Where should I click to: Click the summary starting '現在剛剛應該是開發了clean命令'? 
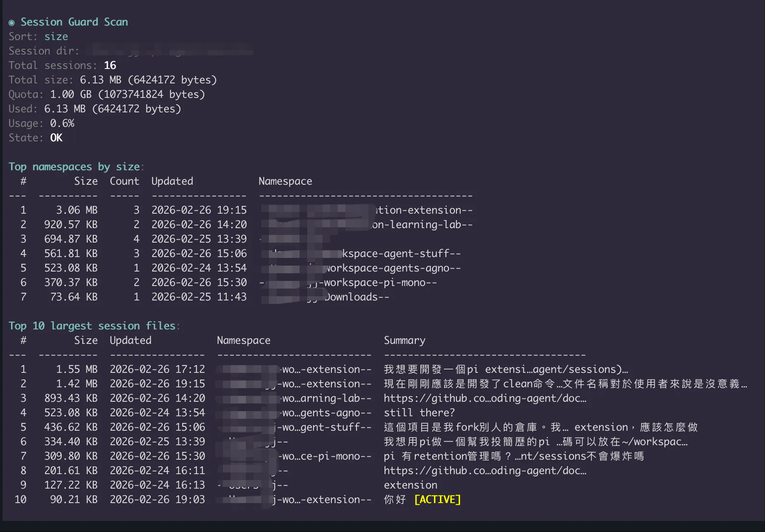point(565,384)
